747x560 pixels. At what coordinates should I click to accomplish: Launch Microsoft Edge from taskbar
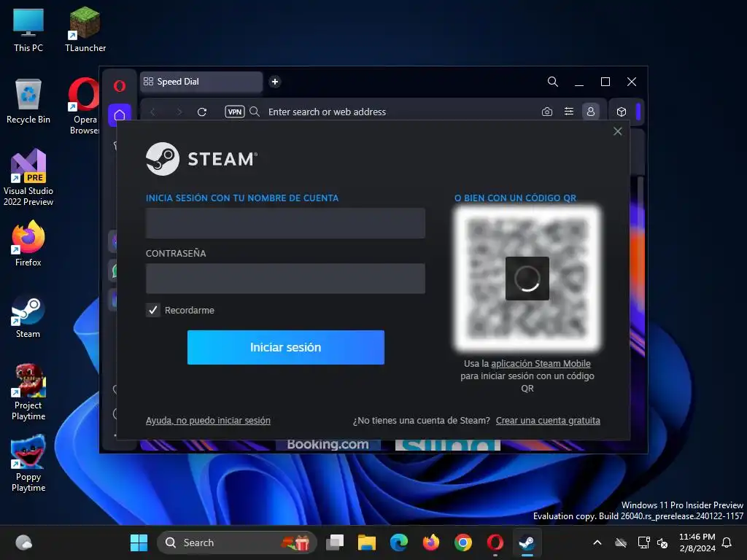399,542
